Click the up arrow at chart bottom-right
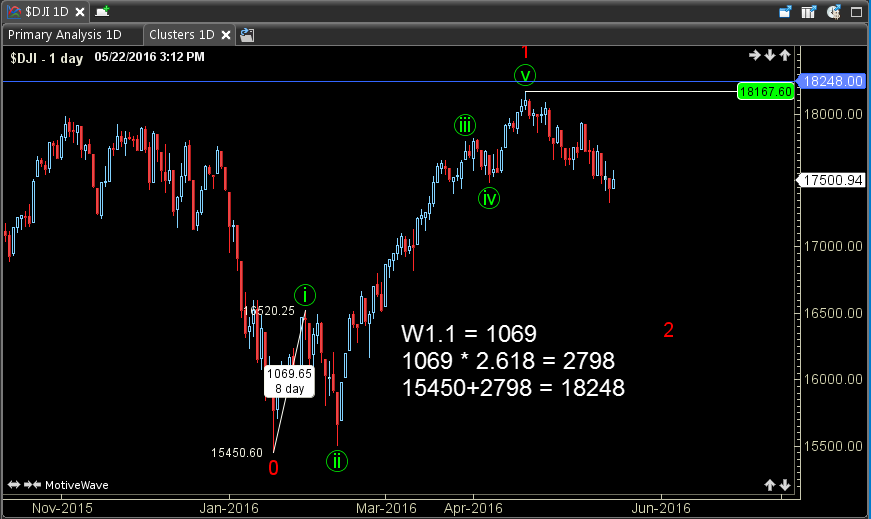This screenshot has height=519, width=871. point(769,485)
